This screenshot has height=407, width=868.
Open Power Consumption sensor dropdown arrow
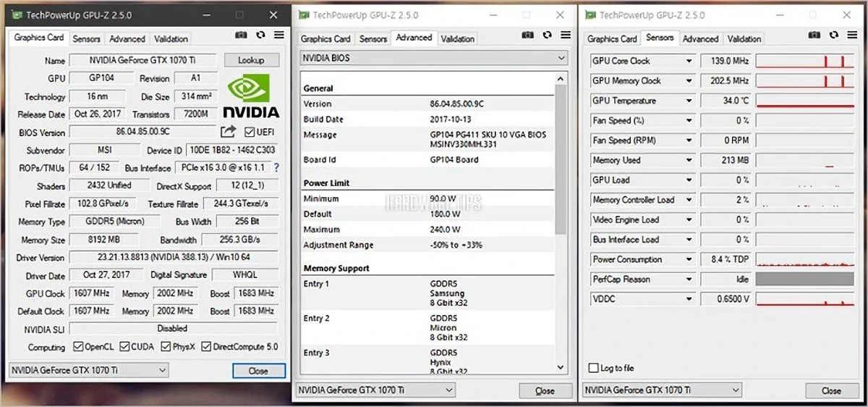(x=689, y=259)
